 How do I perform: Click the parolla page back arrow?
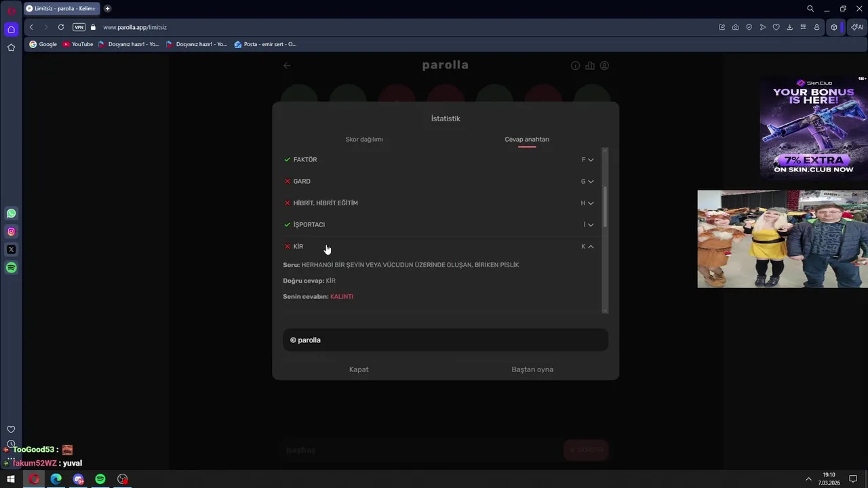[287, 66]
